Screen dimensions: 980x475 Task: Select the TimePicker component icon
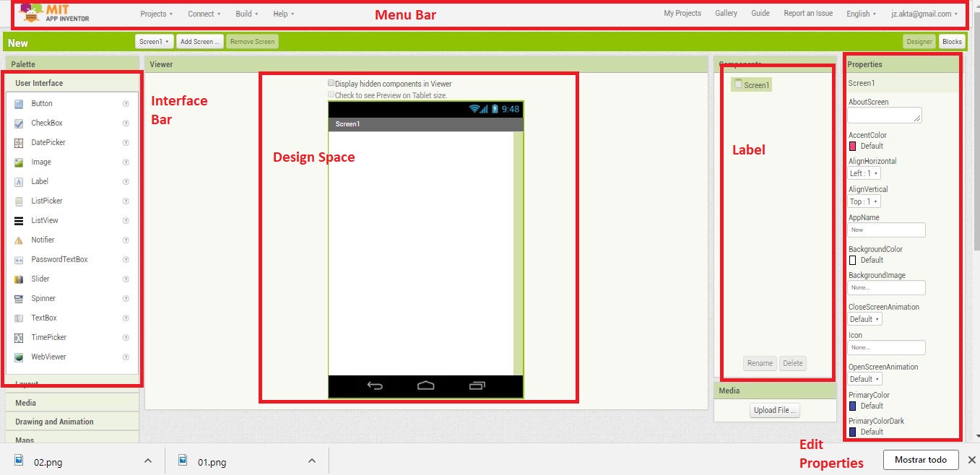pyautogui.click(x=19, y=338)
